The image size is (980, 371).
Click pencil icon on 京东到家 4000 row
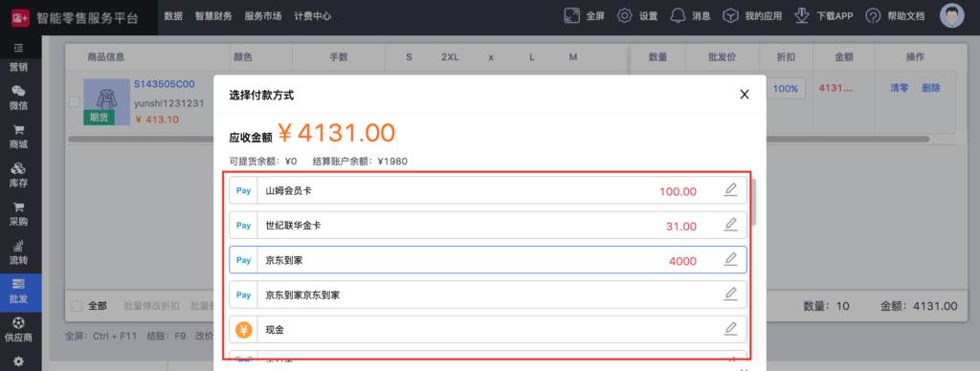click(730, 260)
